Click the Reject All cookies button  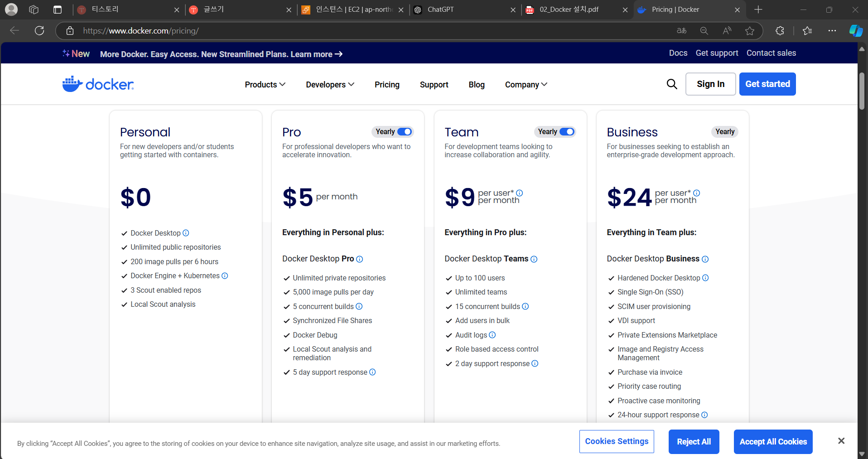click(x=694, y=442)
